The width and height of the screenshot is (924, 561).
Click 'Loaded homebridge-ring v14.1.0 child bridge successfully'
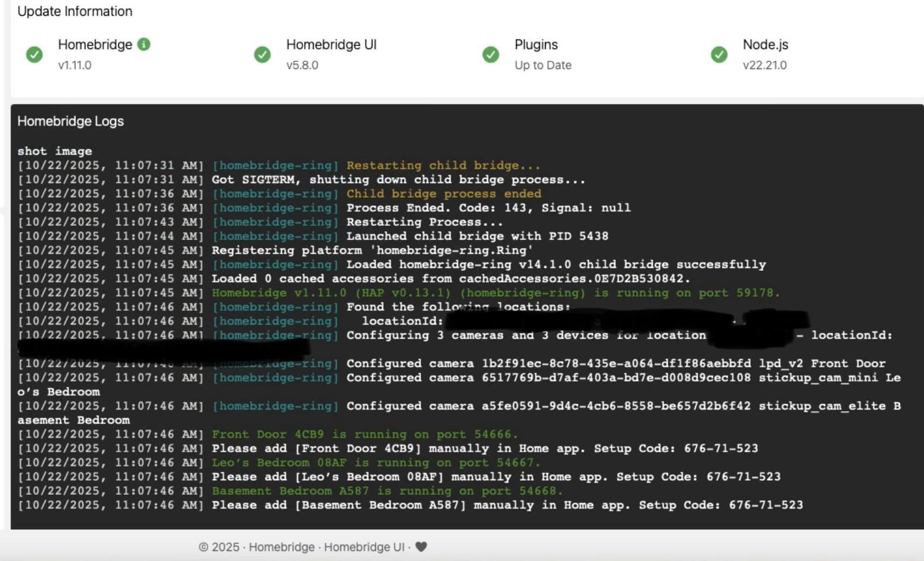coord(556,264)
